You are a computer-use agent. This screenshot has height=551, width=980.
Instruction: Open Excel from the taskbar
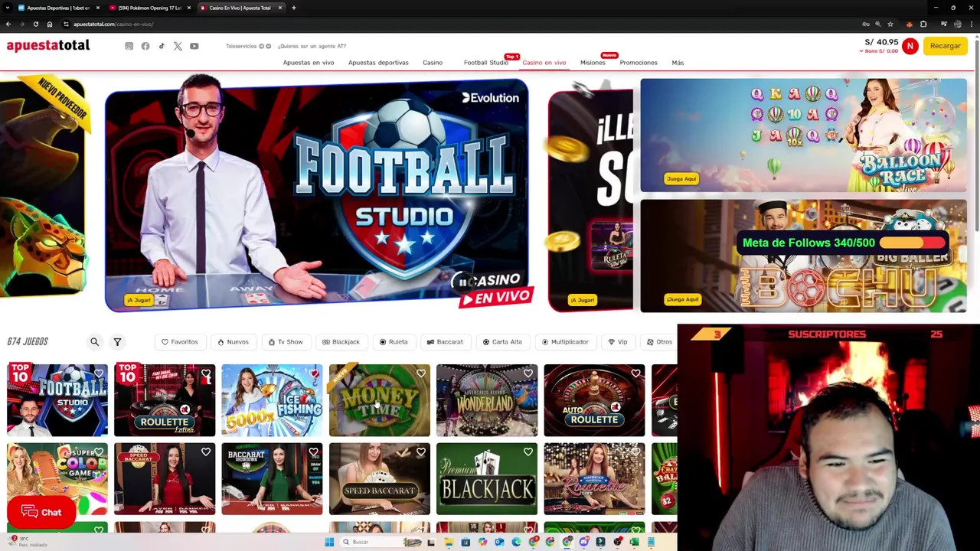[634, 542]
